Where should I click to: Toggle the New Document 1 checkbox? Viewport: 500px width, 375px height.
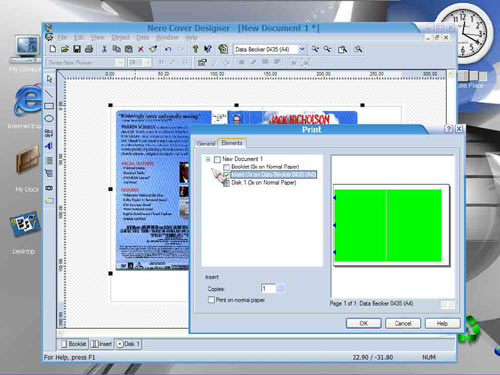pos(217,159)
